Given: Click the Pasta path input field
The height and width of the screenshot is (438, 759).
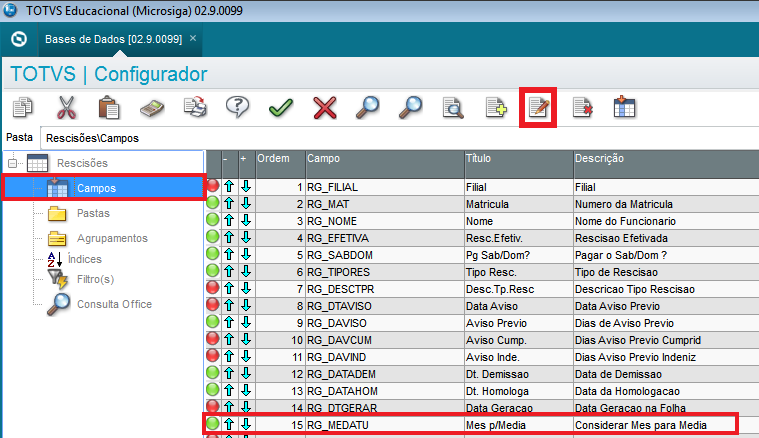Looking at the screenshot, I should coord(399,138).
